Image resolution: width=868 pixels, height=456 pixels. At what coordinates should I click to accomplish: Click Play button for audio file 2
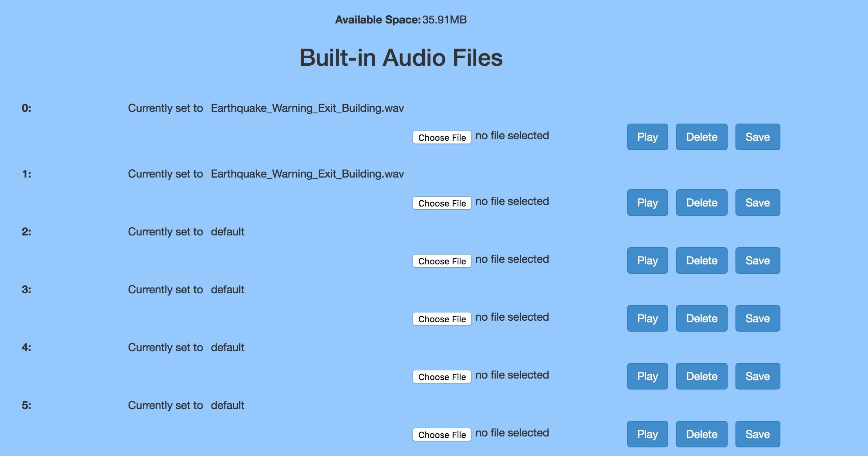[x=647, y=260]
